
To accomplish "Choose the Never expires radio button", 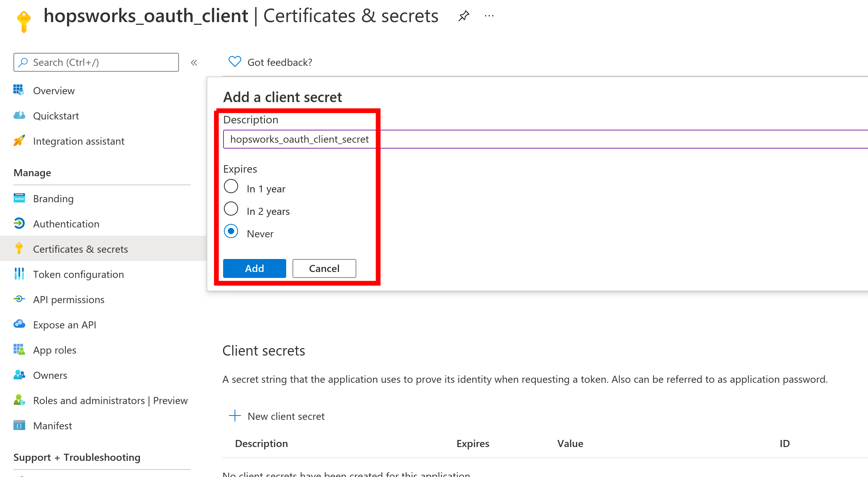I will point(231,231).
